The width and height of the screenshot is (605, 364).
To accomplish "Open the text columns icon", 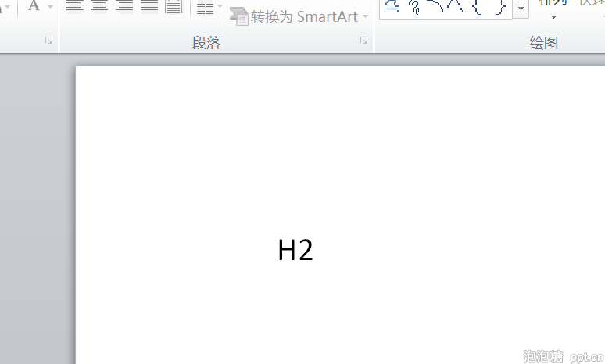I will pos(205,6).
